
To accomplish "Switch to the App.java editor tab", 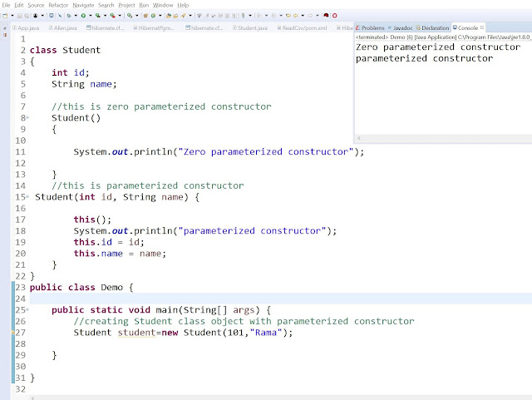I will 26,27.
